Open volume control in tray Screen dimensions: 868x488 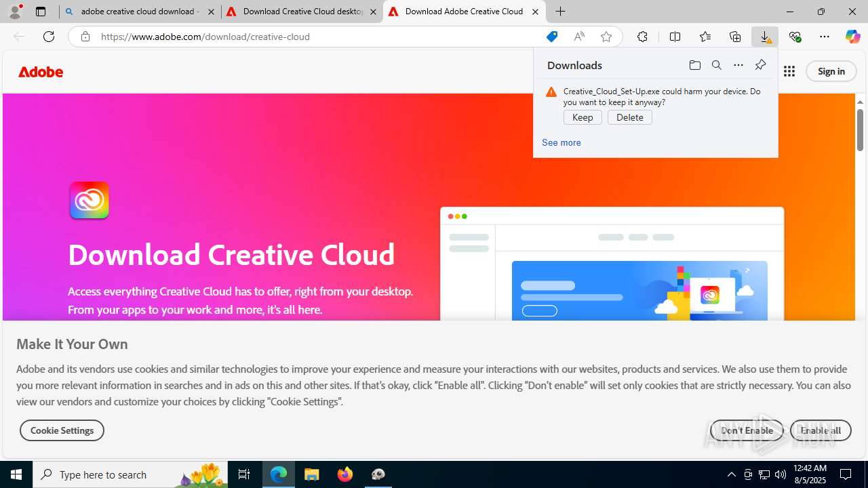tap(780, 474)
